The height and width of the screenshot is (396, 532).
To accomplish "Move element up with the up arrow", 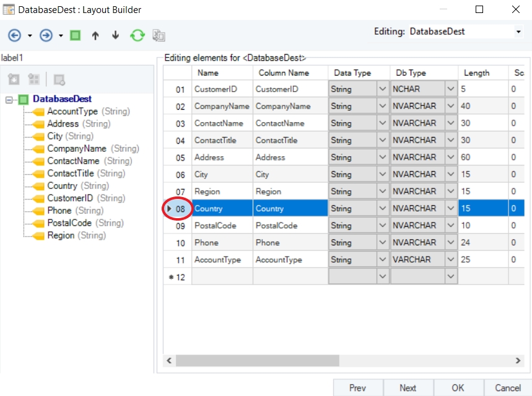I will (x=95, y=36).
